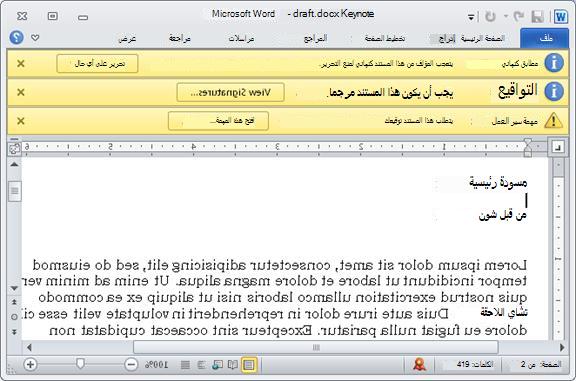Viewport: 576px width, 381px height.
Task: Click the text تشاي اللاحقة in document
Action: (504, 313)
